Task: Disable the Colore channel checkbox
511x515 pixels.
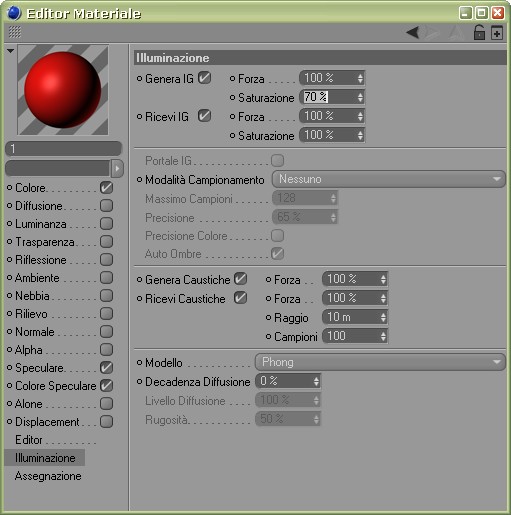Action: (106, 188)
